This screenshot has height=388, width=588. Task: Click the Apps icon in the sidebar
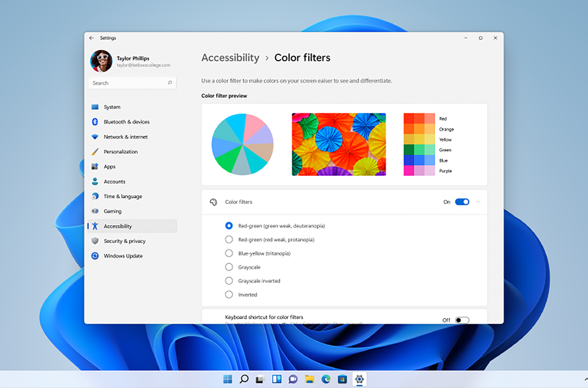95,166
